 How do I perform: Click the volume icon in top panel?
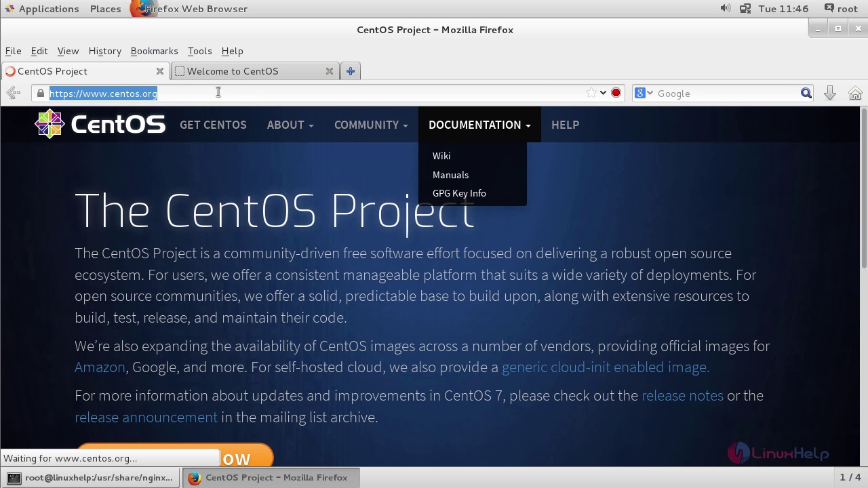[x=725, y=9]
